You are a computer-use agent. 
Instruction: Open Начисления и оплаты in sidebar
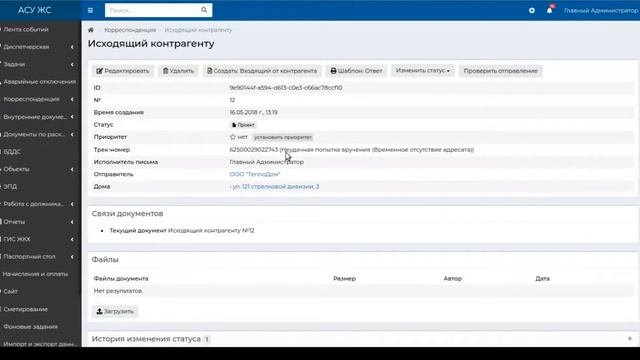[x=35, y=274]
